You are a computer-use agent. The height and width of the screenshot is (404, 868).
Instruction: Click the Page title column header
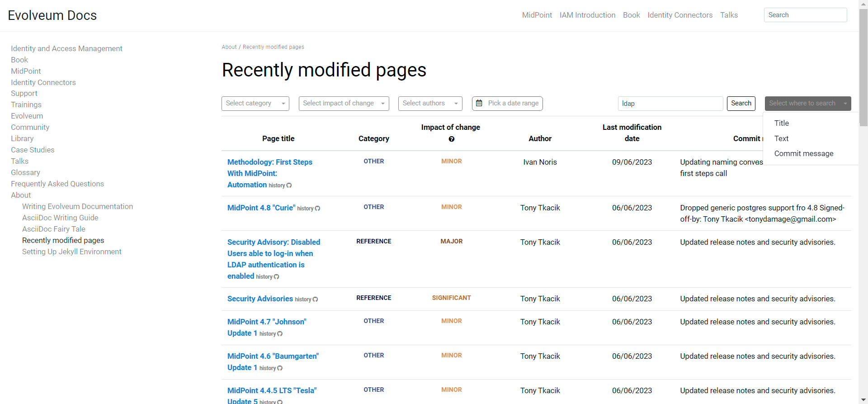278,138
